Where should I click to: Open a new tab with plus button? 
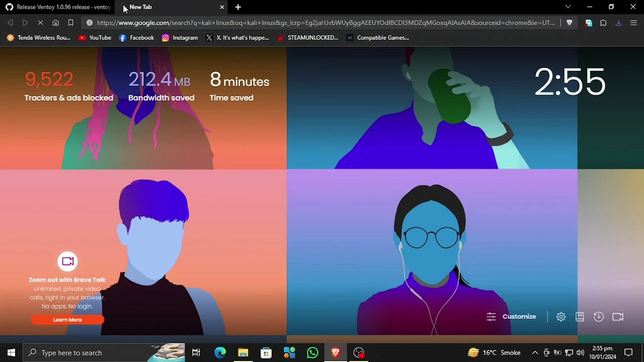[238, 7]
